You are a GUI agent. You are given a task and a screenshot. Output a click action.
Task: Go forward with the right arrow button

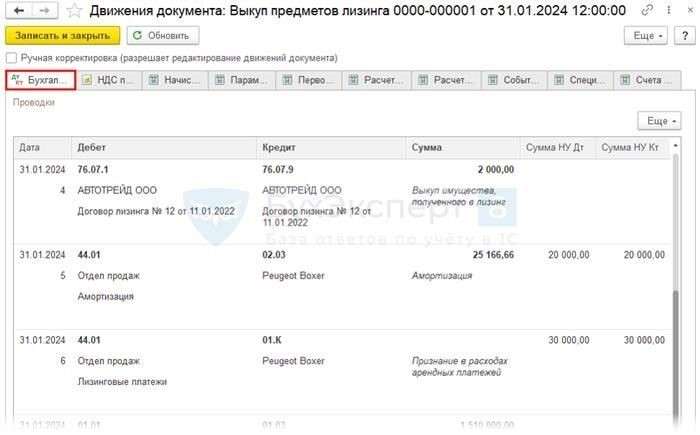[x=45, y=10]
